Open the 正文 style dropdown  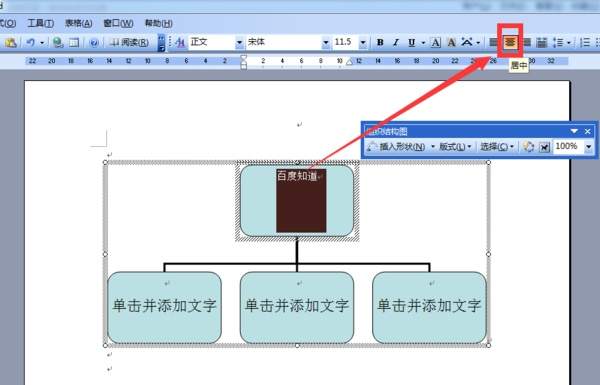point(239,42)
